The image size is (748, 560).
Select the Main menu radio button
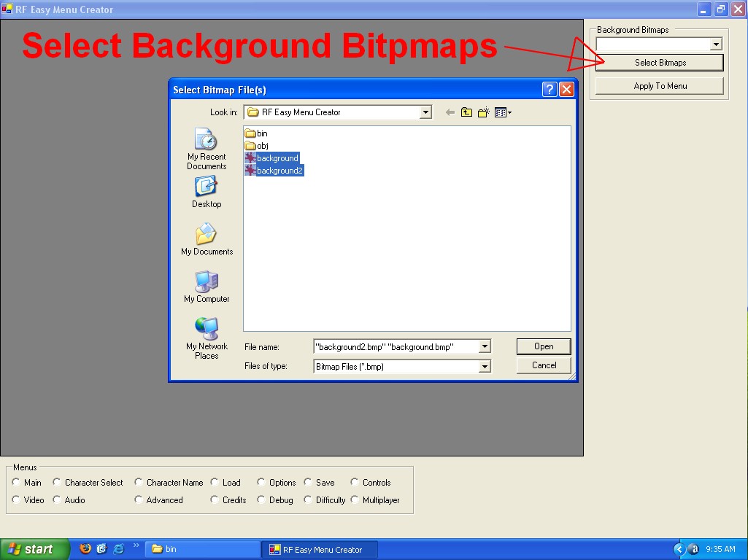click(x=17, y=482)
